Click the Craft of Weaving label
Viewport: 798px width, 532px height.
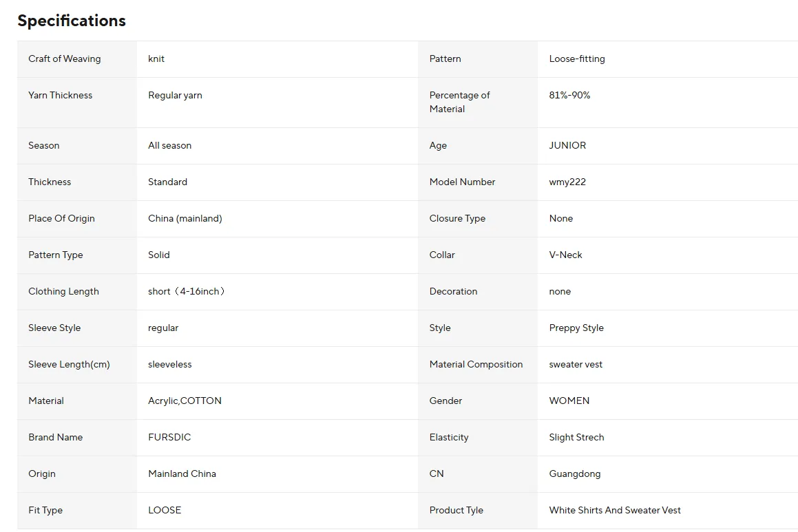click(65, 58)
